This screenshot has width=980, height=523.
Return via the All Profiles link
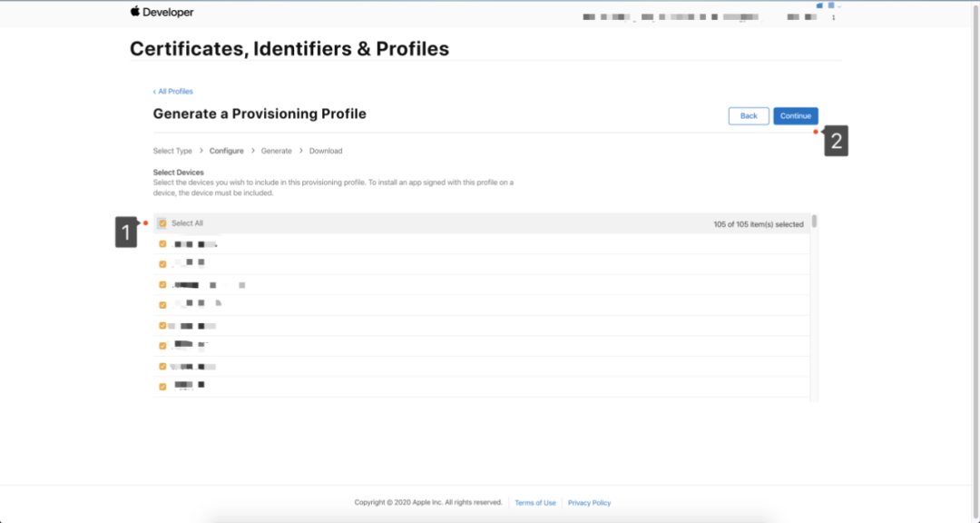[173, 92]
